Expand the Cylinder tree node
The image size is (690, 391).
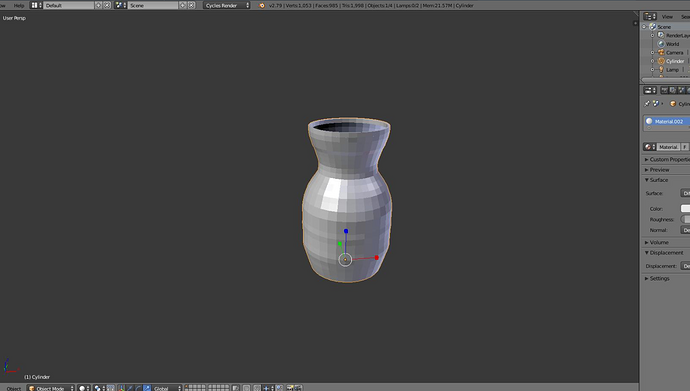(653, 61)
